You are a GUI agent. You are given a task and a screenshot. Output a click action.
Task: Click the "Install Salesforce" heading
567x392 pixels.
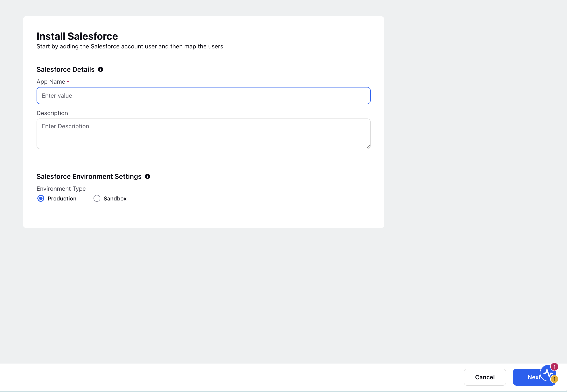point(77,36)
